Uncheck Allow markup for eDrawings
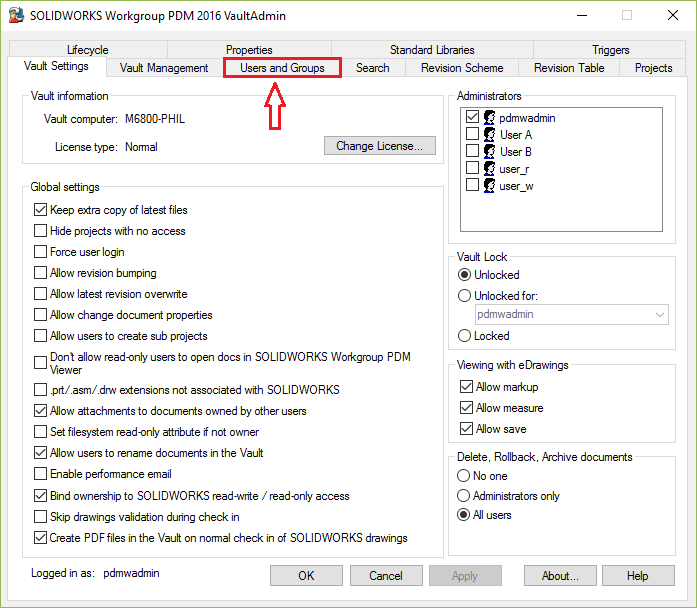Screen dimensions: 697x608 pos(466,387)
